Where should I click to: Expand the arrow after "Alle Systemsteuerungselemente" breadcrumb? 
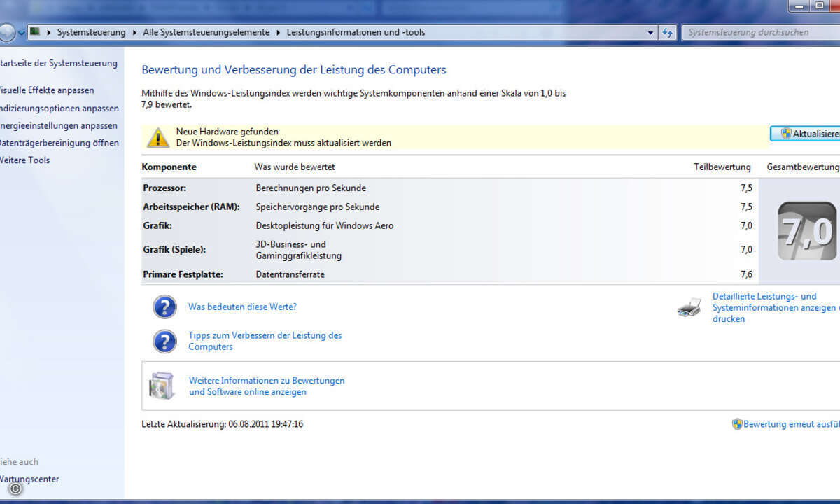[x=279, y=32]
